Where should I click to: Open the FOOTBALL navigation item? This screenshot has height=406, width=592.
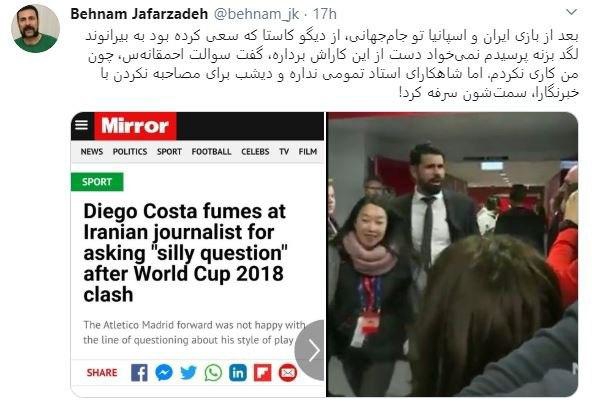[x=211, y=151]
